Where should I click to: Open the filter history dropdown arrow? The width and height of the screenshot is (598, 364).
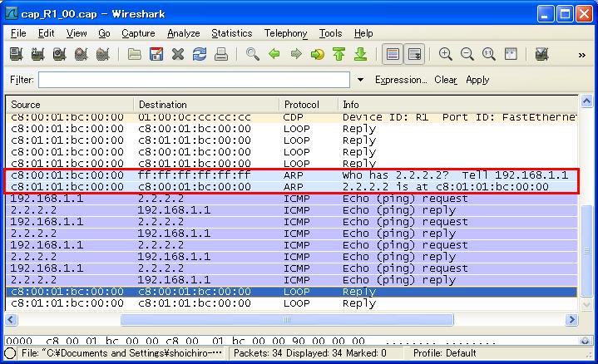tap(360, 80)
